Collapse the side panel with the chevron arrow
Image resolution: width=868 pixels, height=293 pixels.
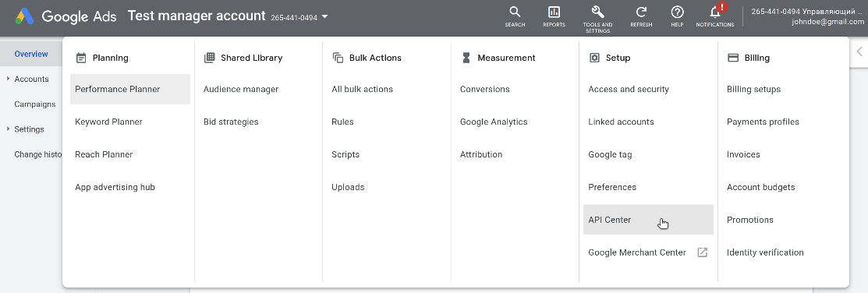click(x=859, y=51)
